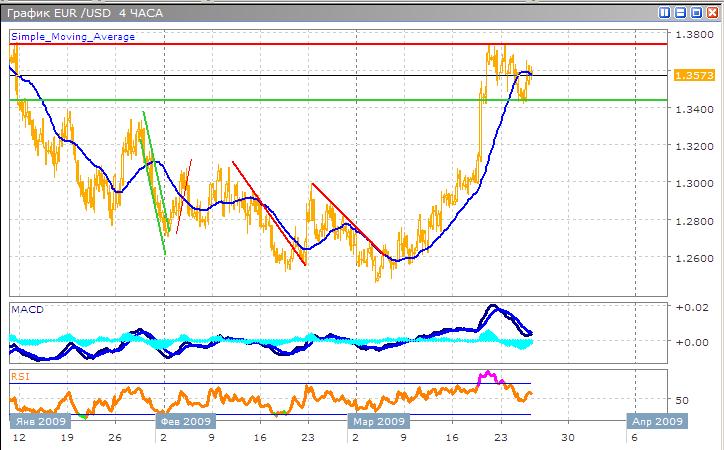The height and width of the screenshot is (450, 724).
Task: Click the График EUR/USD 4 ЧАСА title
Action: click(90, 12)
